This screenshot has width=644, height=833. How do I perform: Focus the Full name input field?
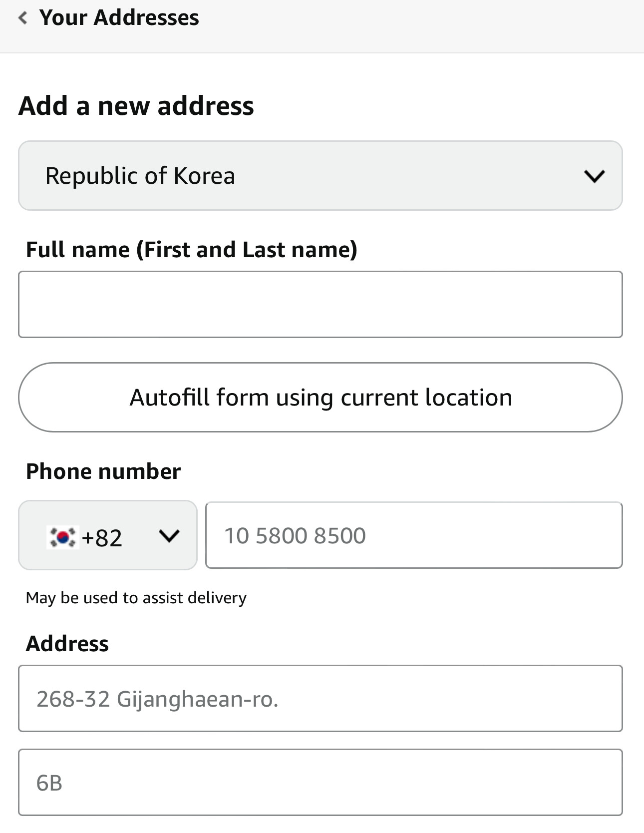pyautogui.click(x=320, y=305)
